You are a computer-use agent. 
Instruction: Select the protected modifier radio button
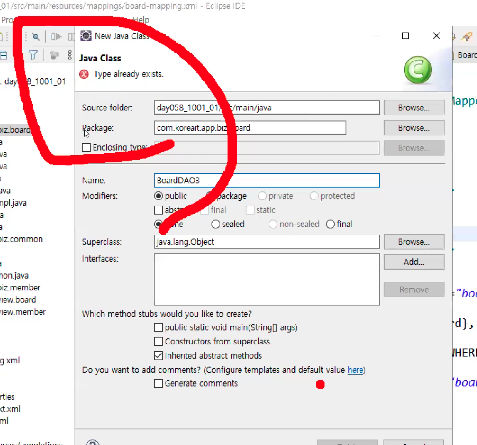click(x=314, y=196)
